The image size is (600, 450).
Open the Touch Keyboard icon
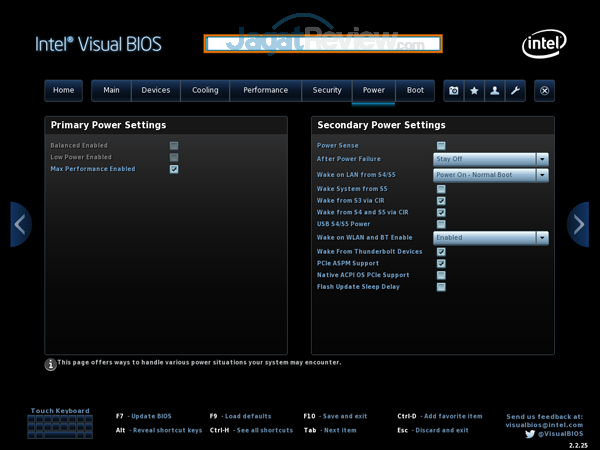60,426
